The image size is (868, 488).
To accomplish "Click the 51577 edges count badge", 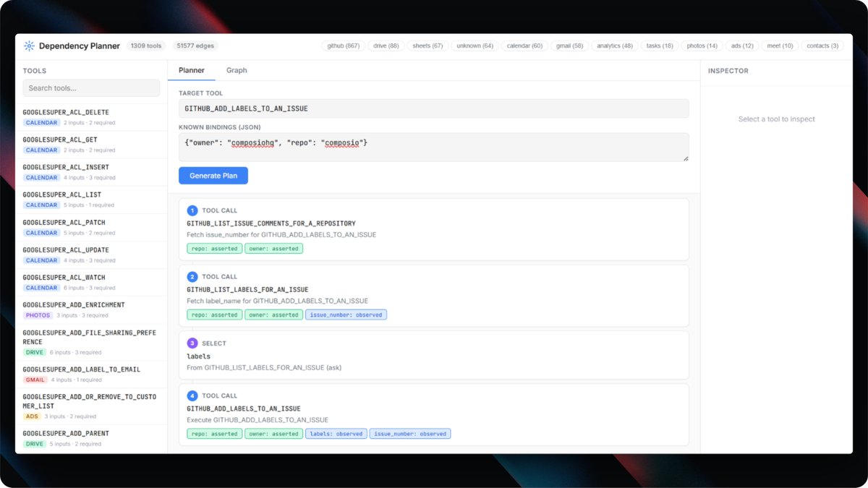I will pyautogui.click(x=195, y=46).
